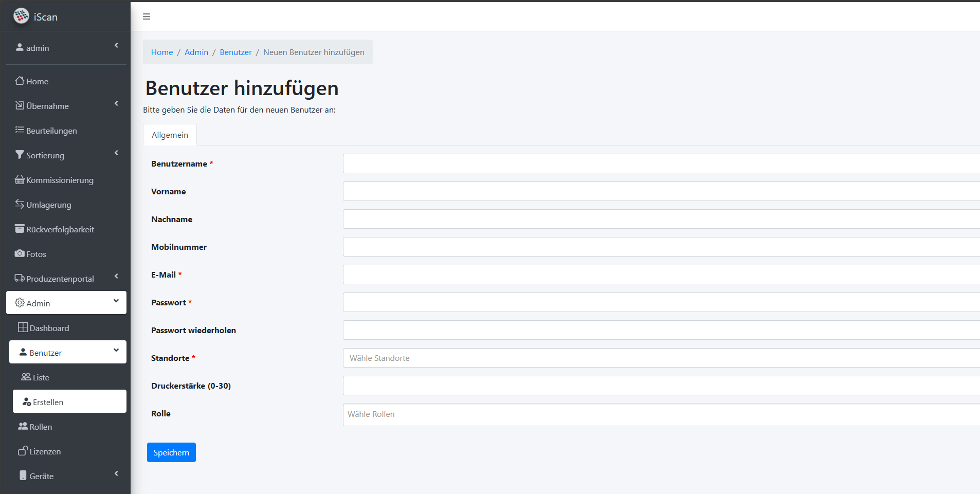Toggle the sidebar with the hamburger icon

147,16
